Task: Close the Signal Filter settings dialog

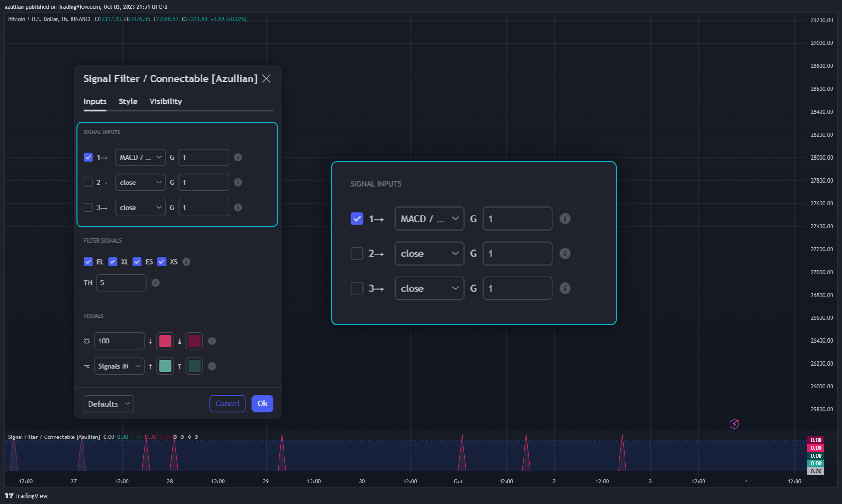Action: coord(266,78)
